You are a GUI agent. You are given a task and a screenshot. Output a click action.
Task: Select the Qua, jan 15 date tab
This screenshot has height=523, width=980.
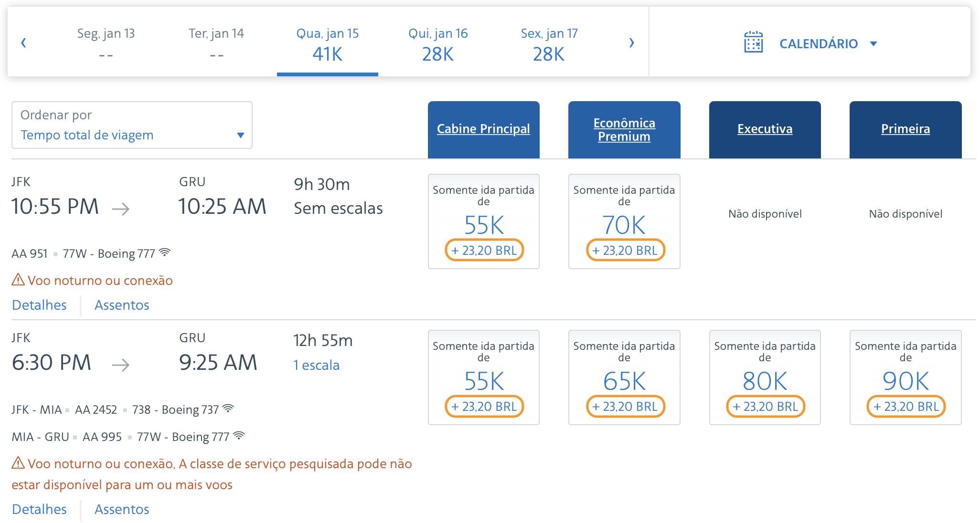tap(328, 45)
